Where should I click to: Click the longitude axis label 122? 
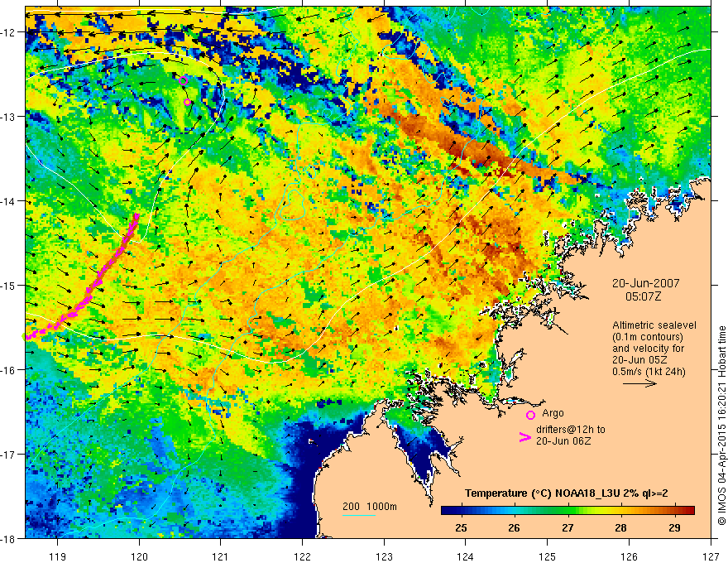[x=302, y=556]
